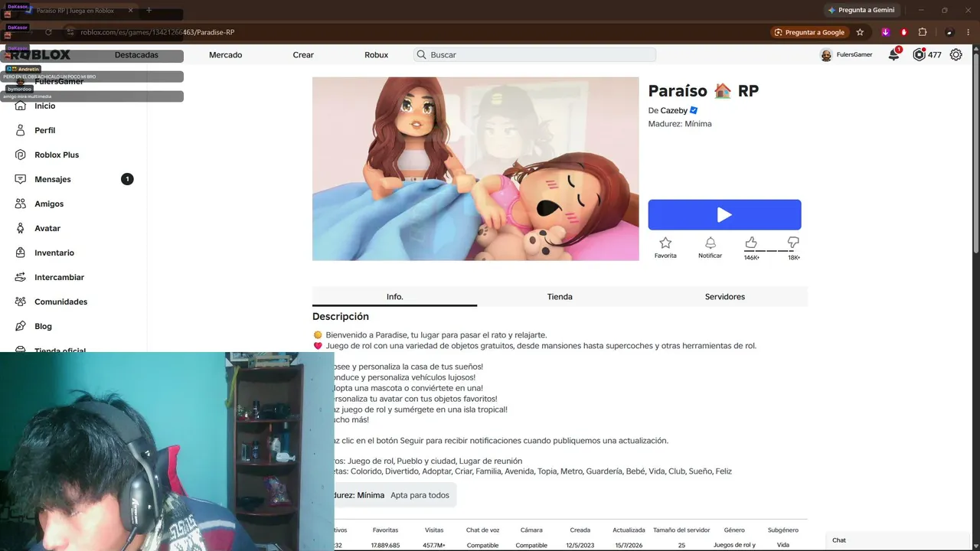
Task: Open the Chrome extensions puzzle icon
Action: click(x=922, y=32)
